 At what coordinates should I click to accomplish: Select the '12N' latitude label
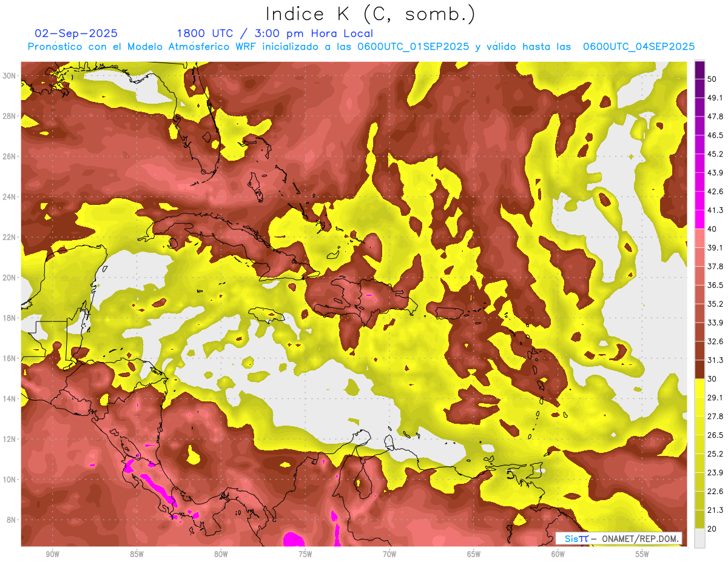10,439
